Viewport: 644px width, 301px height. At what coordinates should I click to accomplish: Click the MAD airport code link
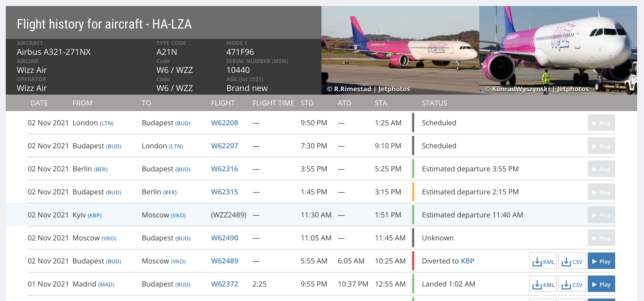click(x=106, y=285)
